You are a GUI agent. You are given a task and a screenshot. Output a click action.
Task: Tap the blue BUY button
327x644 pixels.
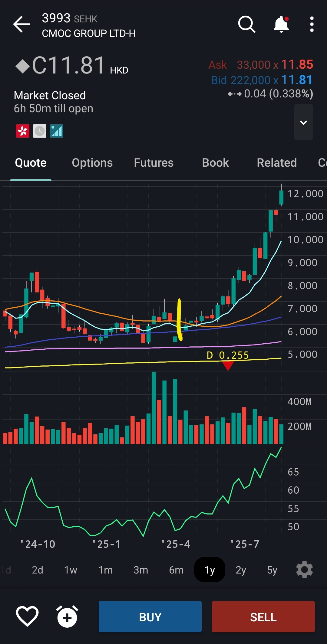pos(150,617)
